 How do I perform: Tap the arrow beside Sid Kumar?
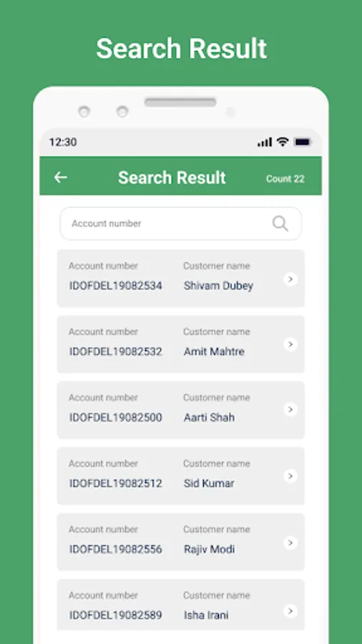(290, 476)
